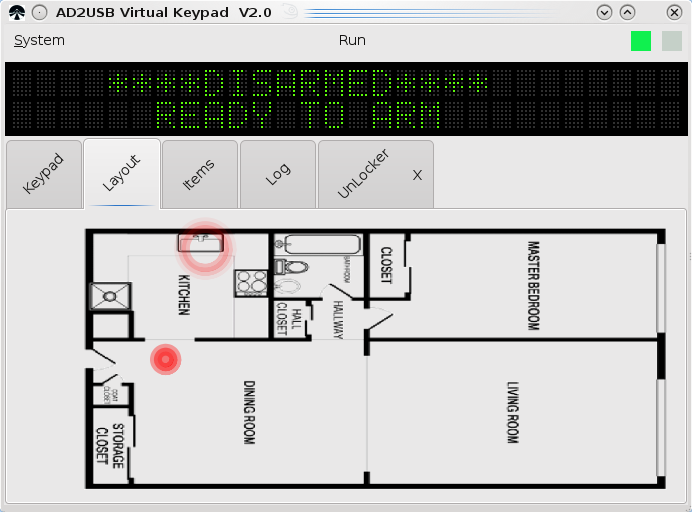Click the bathtub icon in the bathroom
The width and height of the screenshot is (692, 512).
323,244
